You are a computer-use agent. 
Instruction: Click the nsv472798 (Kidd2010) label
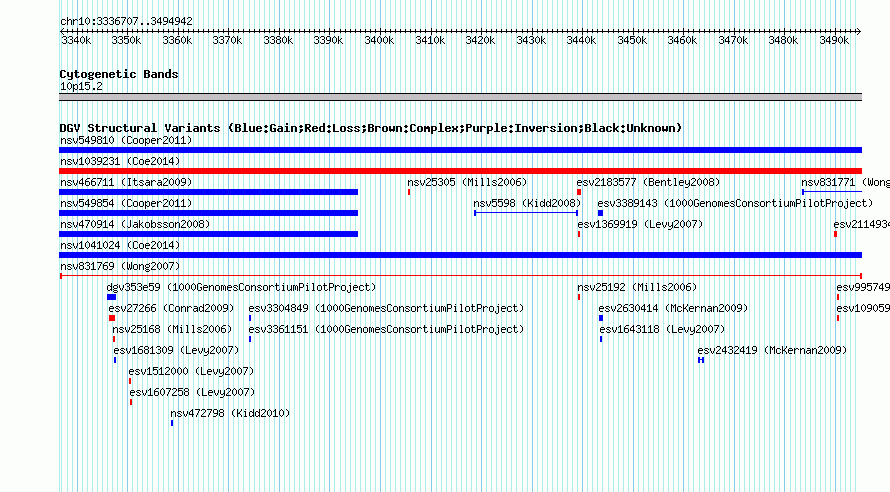[230, 413]
